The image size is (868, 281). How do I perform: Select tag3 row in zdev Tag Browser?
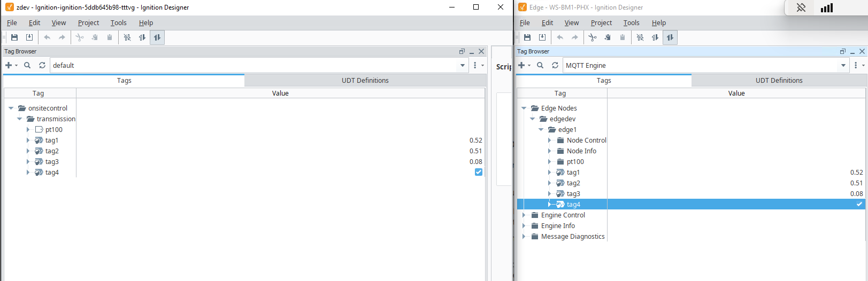[244, 161]
